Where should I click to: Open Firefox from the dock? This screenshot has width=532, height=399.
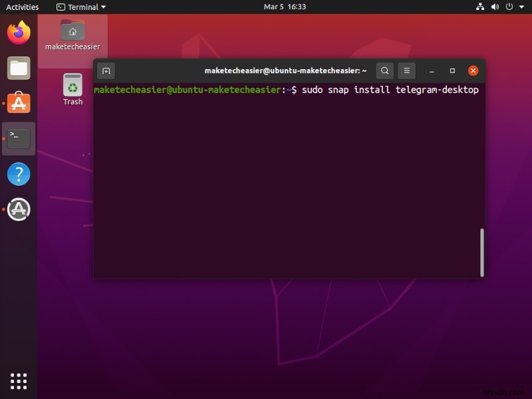pyautogui.click(x=18, y=31)
